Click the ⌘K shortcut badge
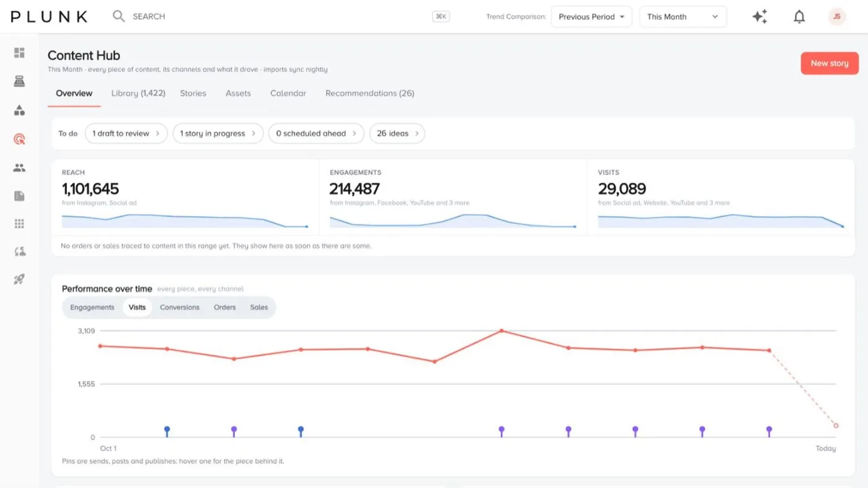 point(441,17)
